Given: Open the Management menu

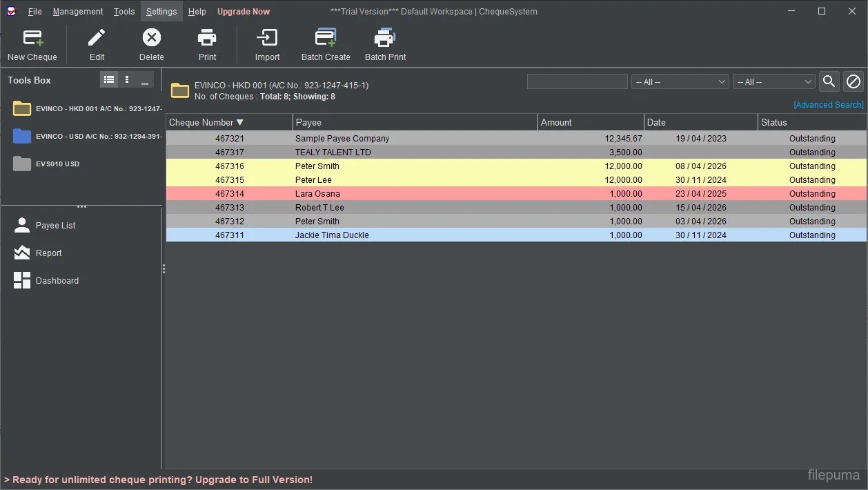Looking at the screenshot, I should (x=78, y=12).
